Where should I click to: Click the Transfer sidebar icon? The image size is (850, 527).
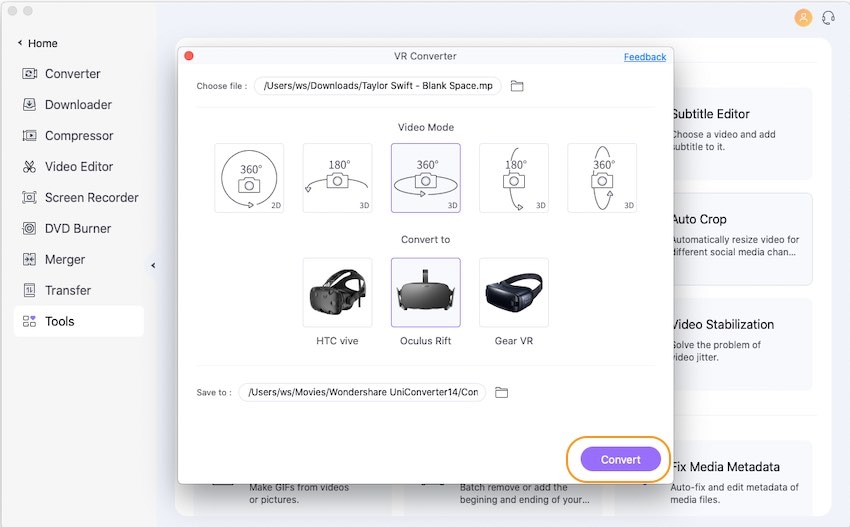tap(29, 290)
